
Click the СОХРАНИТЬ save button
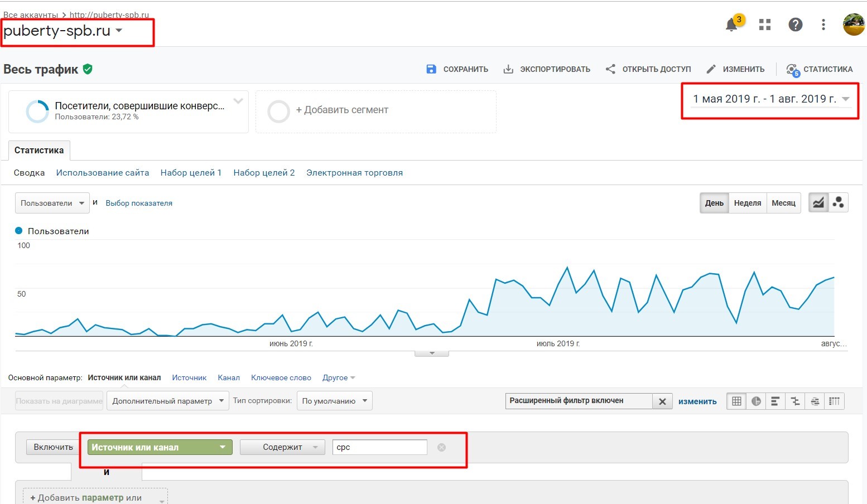coord(457,69)
